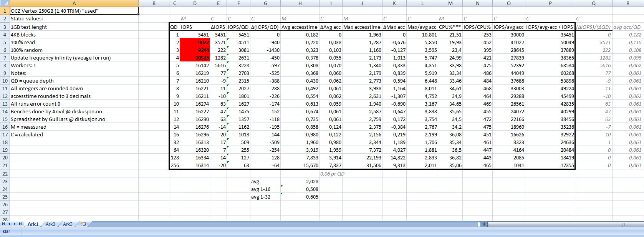Select the 'QD = queue depth' cell
This screenshot has width=644, height=237.
[x=74, y=81]
